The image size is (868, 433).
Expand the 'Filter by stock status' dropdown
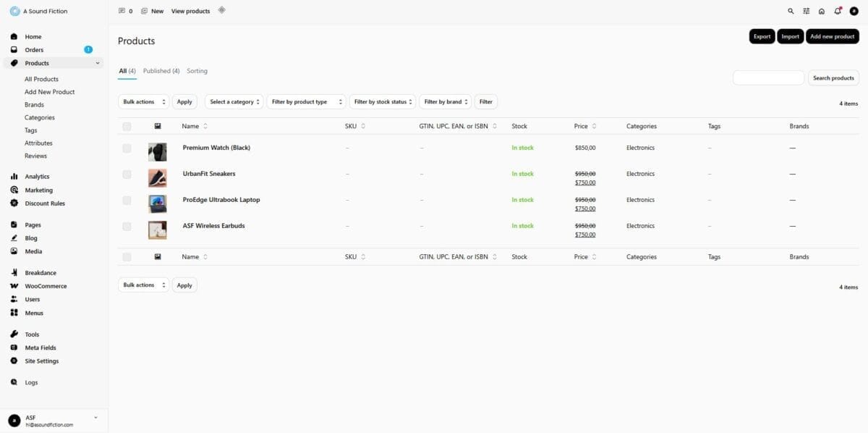click(383, 102)
